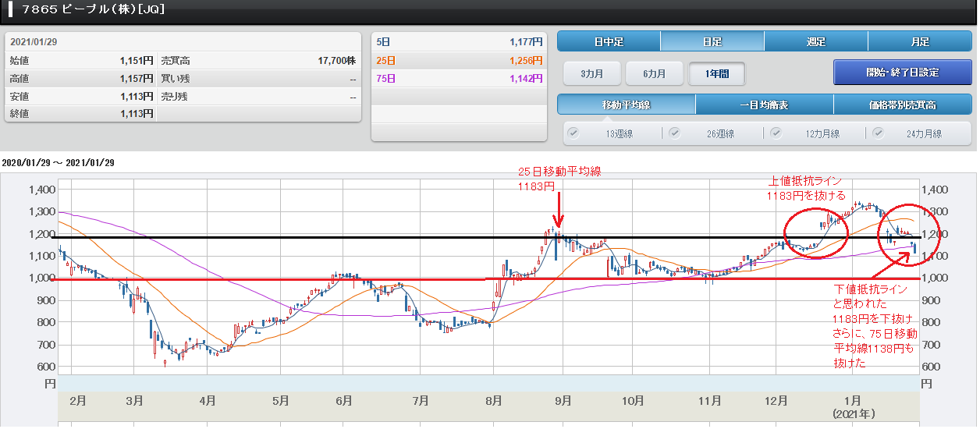
Task: Click the 9月 label on time axis
Action: tap(563, 401)
